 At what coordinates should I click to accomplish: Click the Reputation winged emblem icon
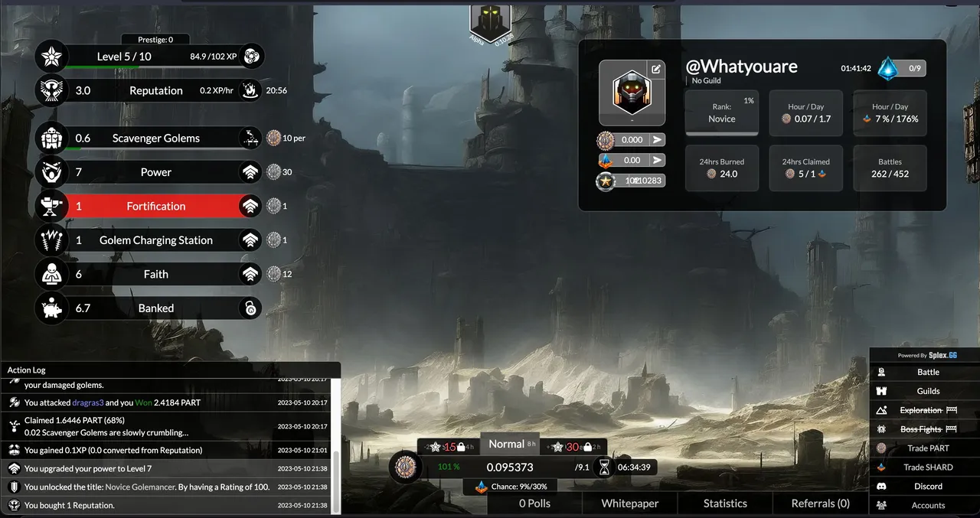click(52, 90)
